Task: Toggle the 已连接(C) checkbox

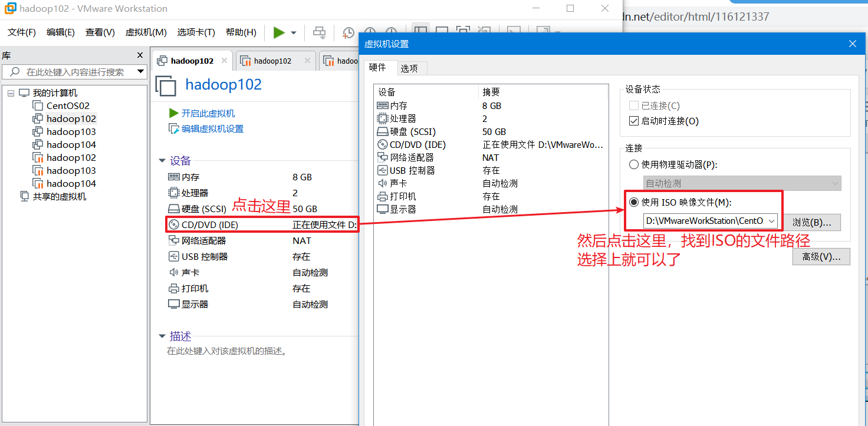Action: coord(634,105)
